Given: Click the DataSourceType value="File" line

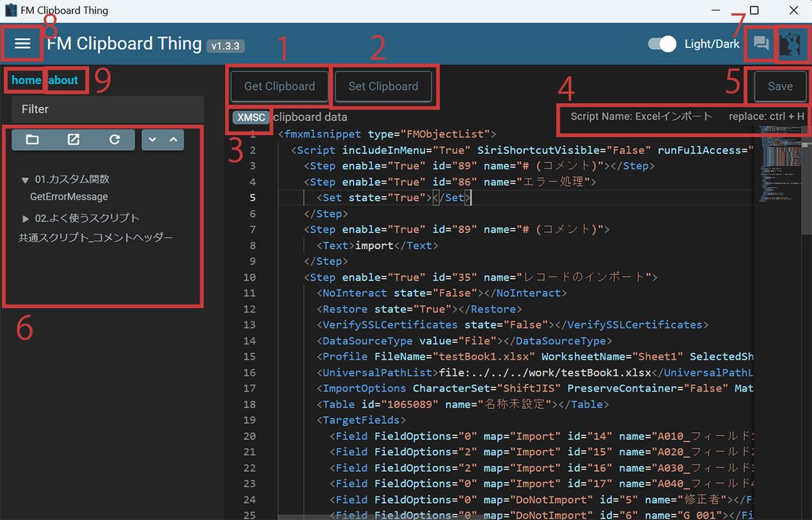Looking at the screenshot, I should pyautogui.click(x=464, y=341).
